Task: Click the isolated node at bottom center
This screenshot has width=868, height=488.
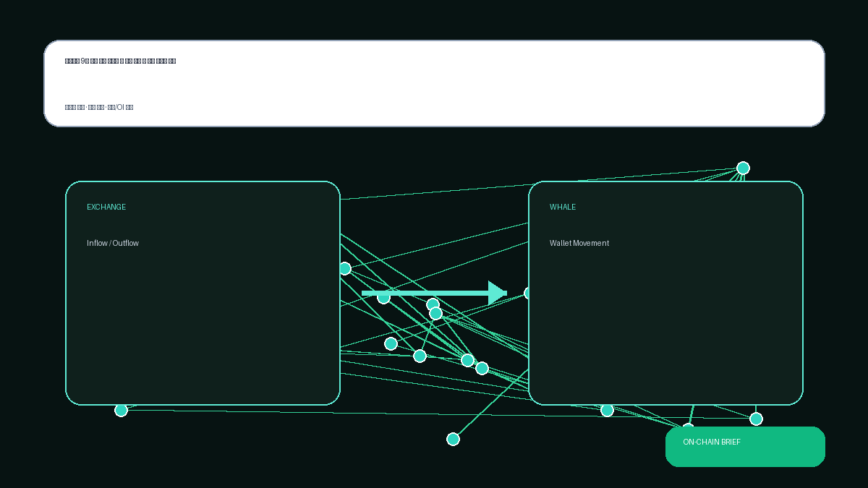Action: (453, 439)
